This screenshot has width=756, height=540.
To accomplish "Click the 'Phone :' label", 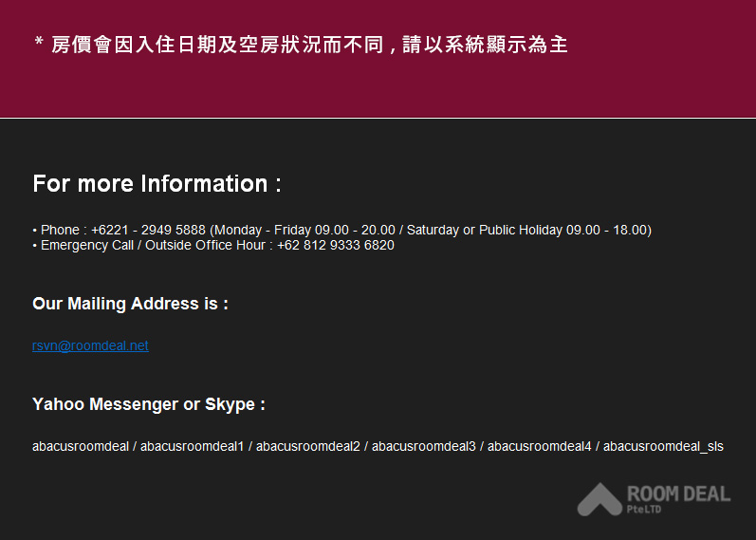I will [x=65, y=230].
